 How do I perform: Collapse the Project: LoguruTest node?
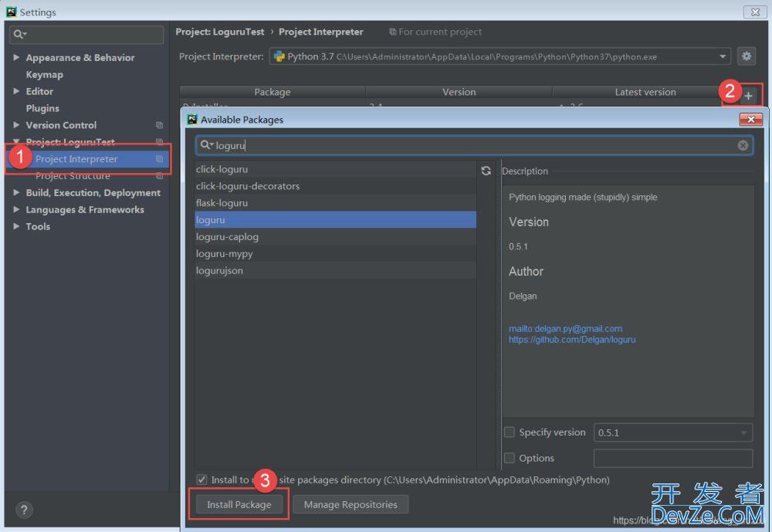click(x=16, y=141)
